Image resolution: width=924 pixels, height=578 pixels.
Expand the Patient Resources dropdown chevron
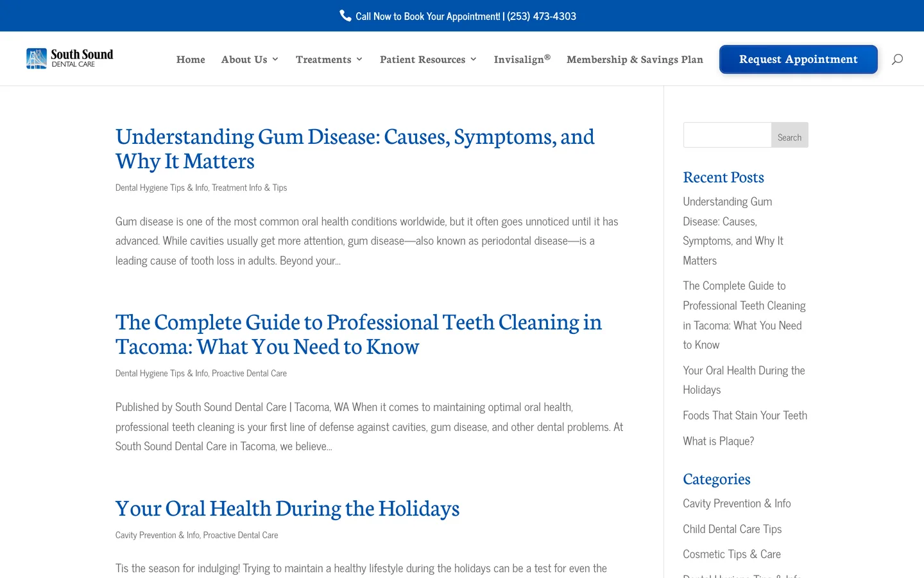pos(474,59)
